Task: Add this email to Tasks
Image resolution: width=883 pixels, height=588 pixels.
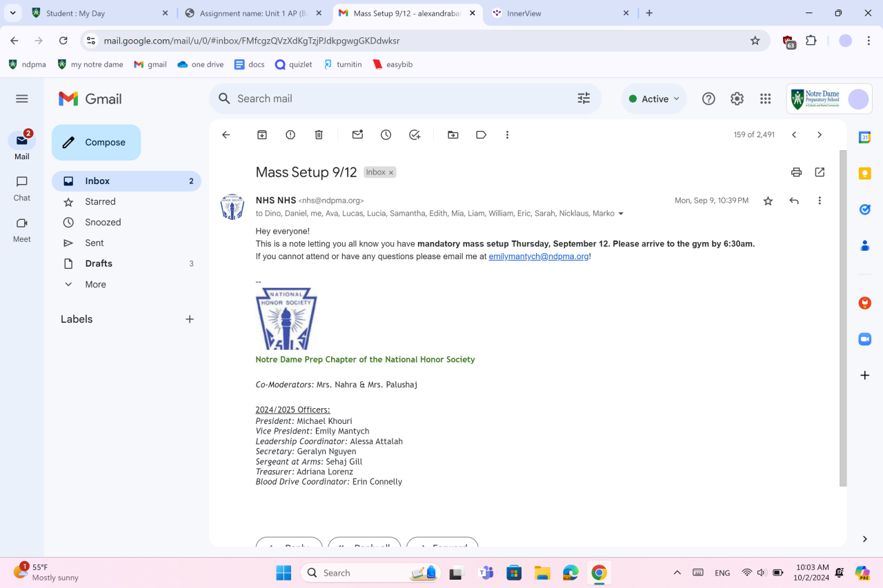Action: [415, 135]
